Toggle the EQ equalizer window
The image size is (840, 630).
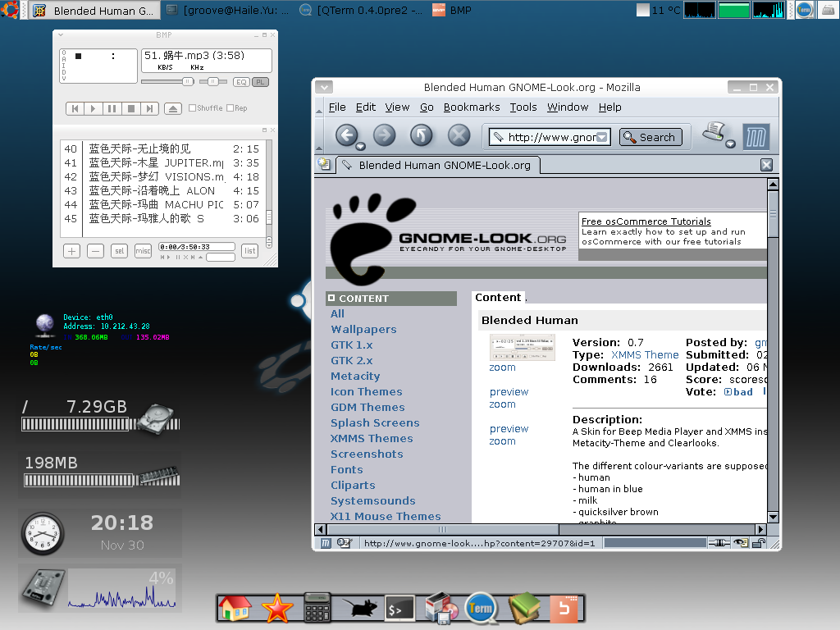tap(241, 82)
